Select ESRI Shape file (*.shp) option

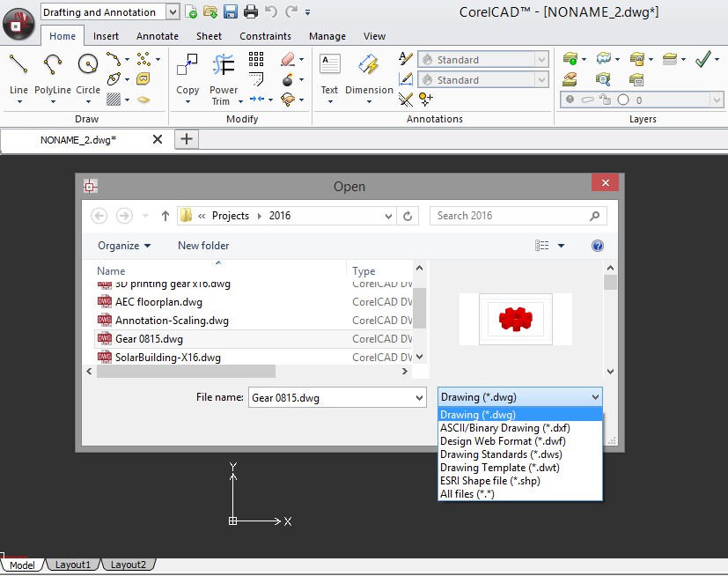click(x=489, y=481)
